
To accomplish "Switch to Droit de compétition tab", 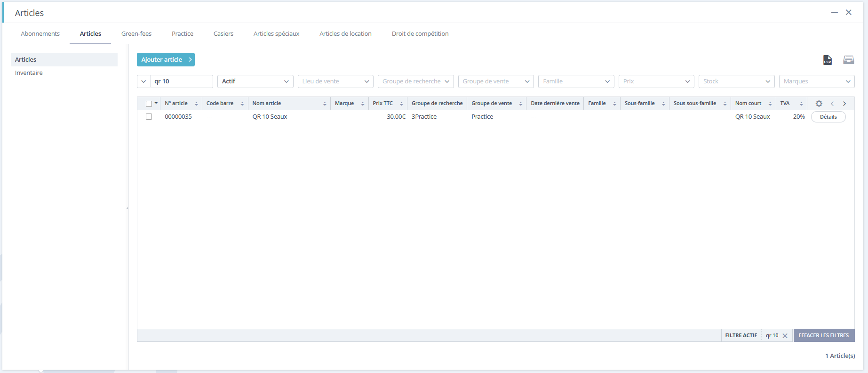I will pyautogui.click(x=420, y=34).
